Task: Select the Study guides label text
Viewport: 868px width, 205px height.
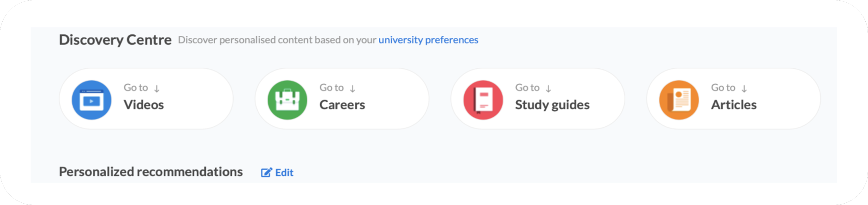Action: [552, 105]
